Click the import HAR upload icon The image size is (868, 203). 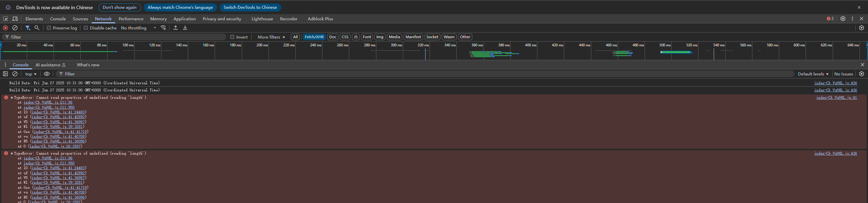176,28
